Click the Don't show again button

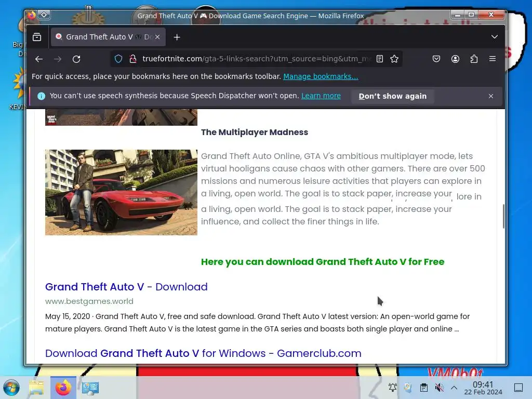(393, 96)
